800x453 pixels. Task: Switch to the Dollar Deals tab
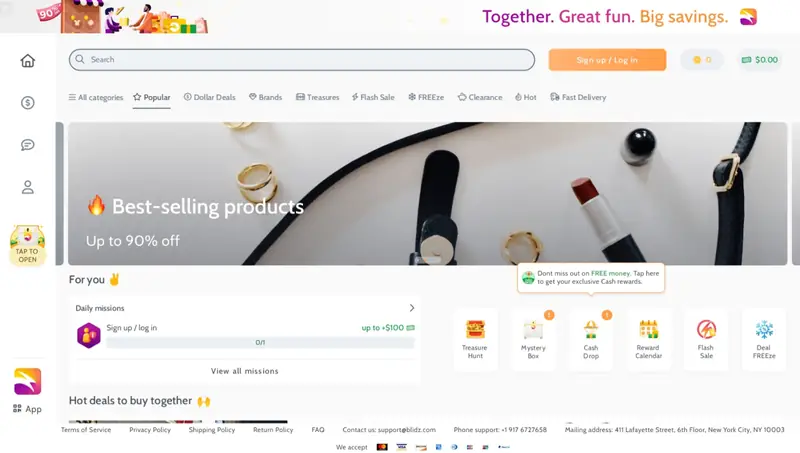point(210,97)
